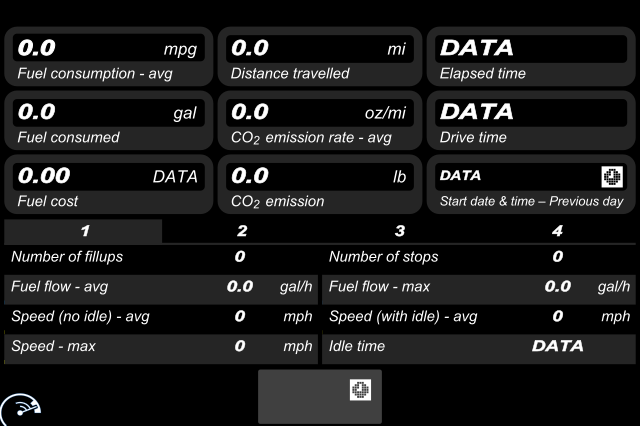Click the Number of stops row
Image resolution: width=640 pixels, height=426 pixels.
point(479,257)
